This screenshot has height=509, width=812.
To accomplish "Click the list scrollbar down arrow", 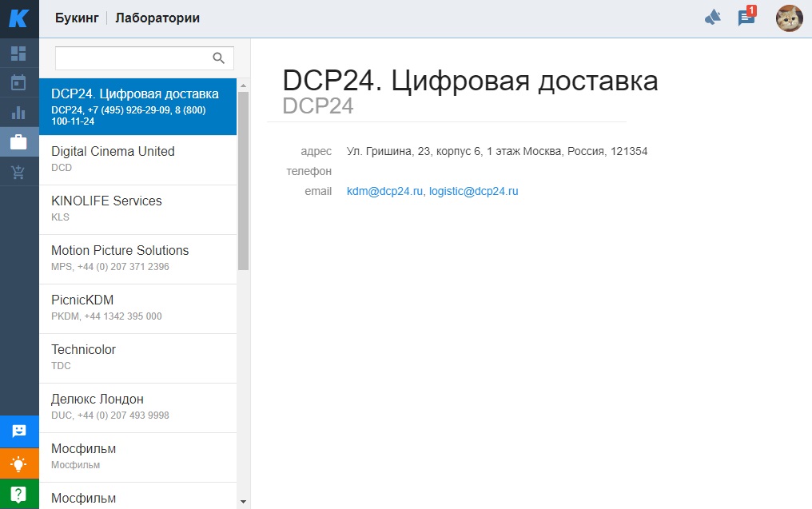I will (x=244, y=502).
